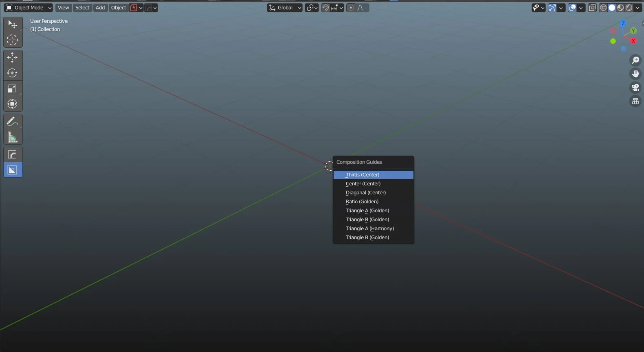Choose Diagonal (Center) guide
This screenshot has height=352, width=644.
click(374, 193)
